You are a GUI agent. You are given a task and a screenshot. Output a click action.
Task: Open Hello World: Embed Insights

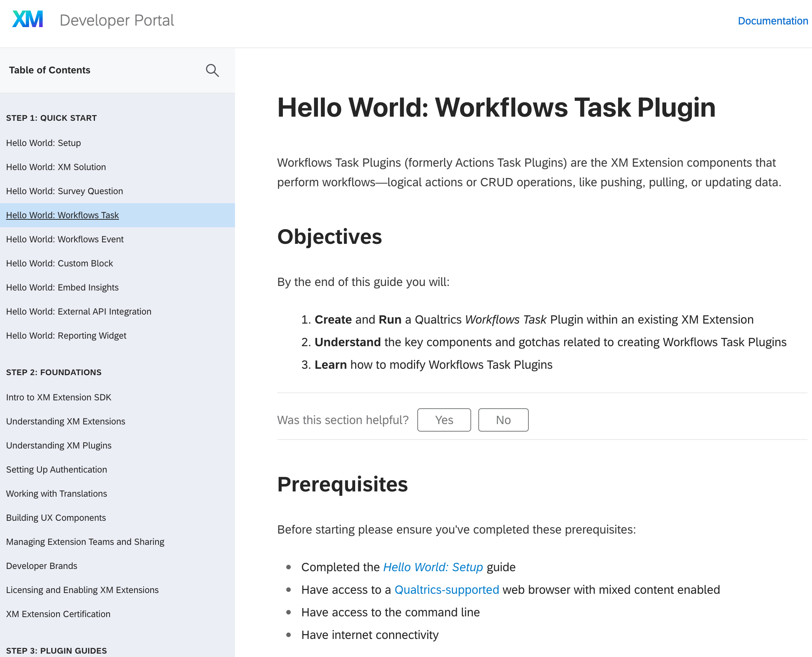pos(62,287)
